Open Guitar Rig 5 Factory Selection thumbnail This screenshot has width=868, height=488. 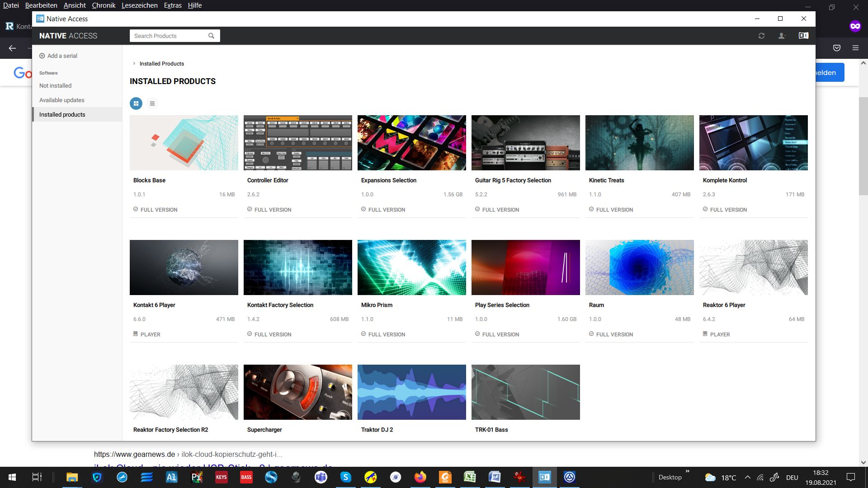click(526, 143)
